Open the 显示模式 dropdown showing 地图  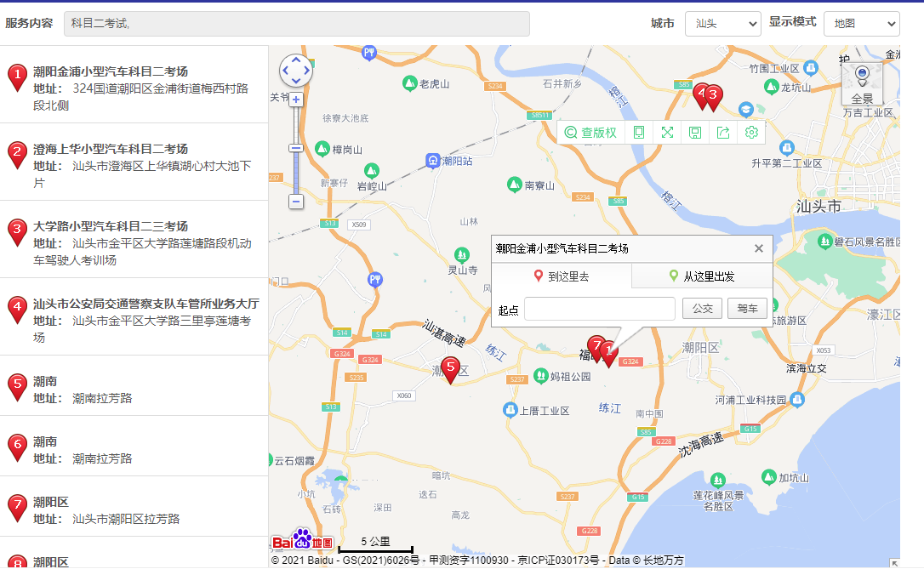tap(862, 23)
